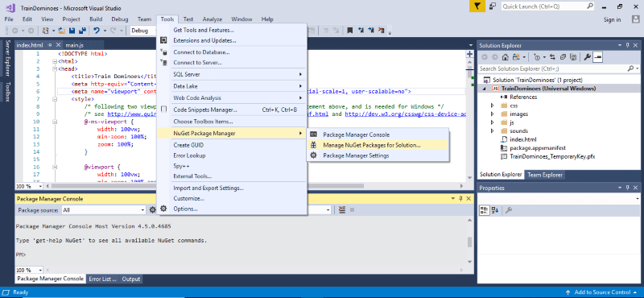Switch to the main.js tab
Viewport: 644px width, 298px height.
[74, 45]
